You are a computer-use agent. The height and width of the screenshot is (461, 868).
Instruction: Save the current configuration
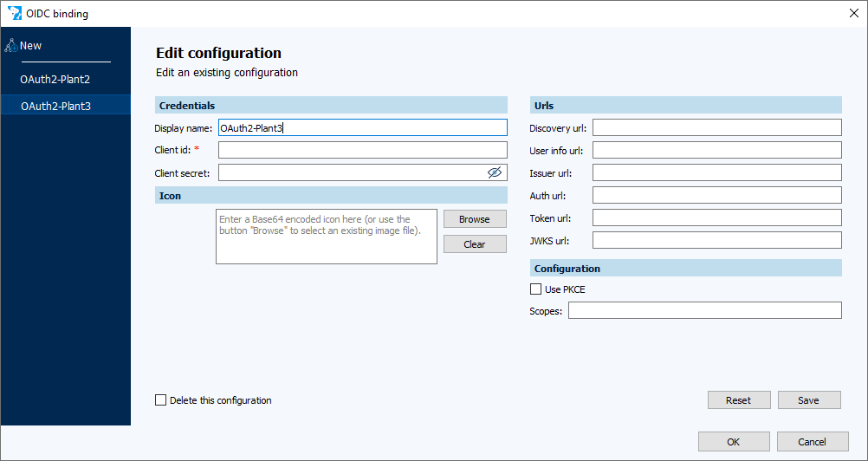[x=809, y=400]
